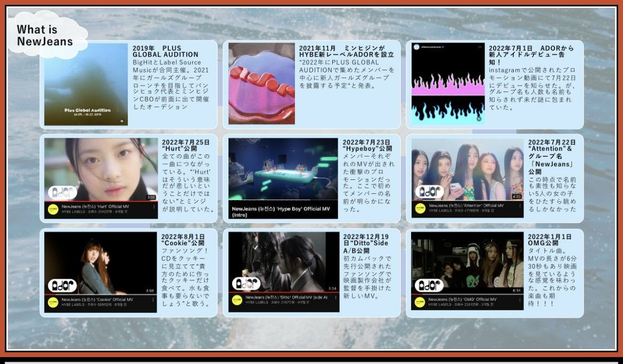Open the three-dot menu on the 'Hurt' video

tap(154, 207)
